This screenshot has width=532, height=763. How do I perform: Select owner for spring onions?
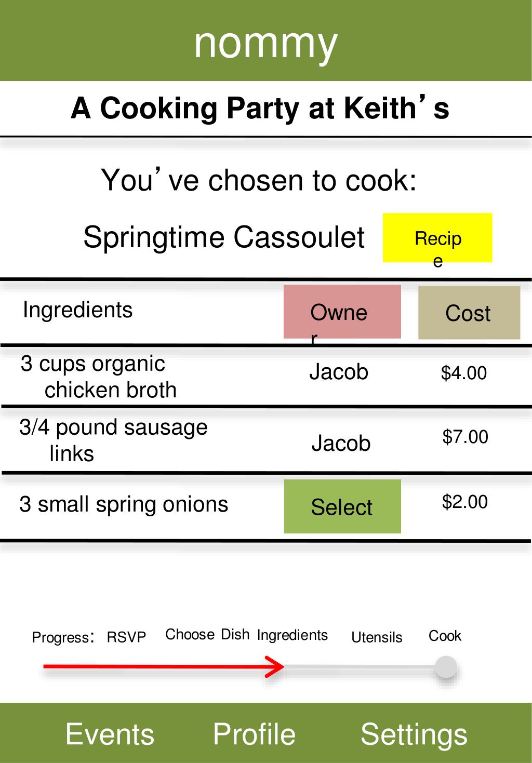pos(342,506)
